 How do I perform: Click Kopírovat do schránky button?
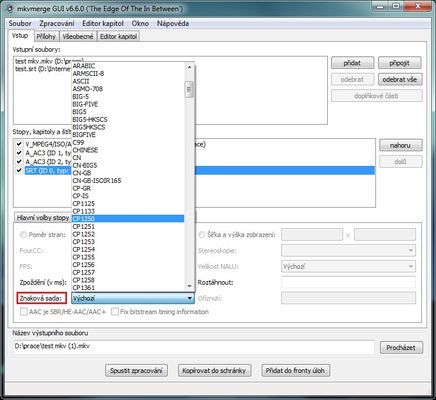coord(214,370)
